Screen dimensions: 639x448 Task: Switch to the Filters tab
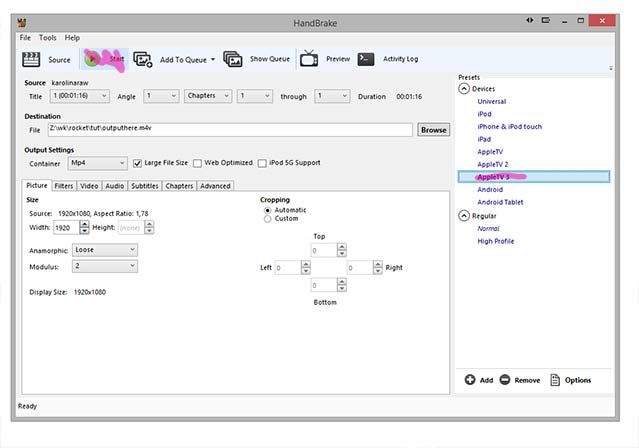point(64,186)
